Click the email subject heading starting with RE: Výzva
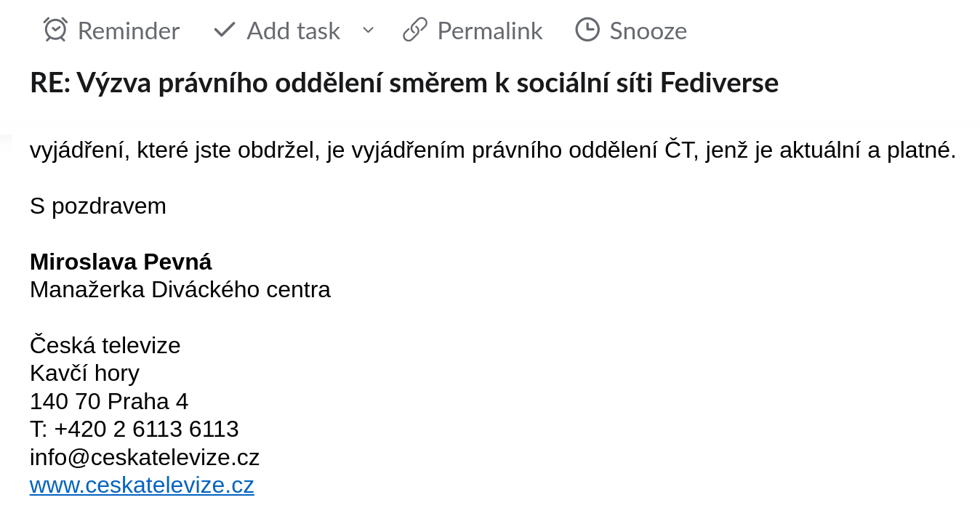The height and width of the screenshot is (516, 980). (x=404, y=83)
